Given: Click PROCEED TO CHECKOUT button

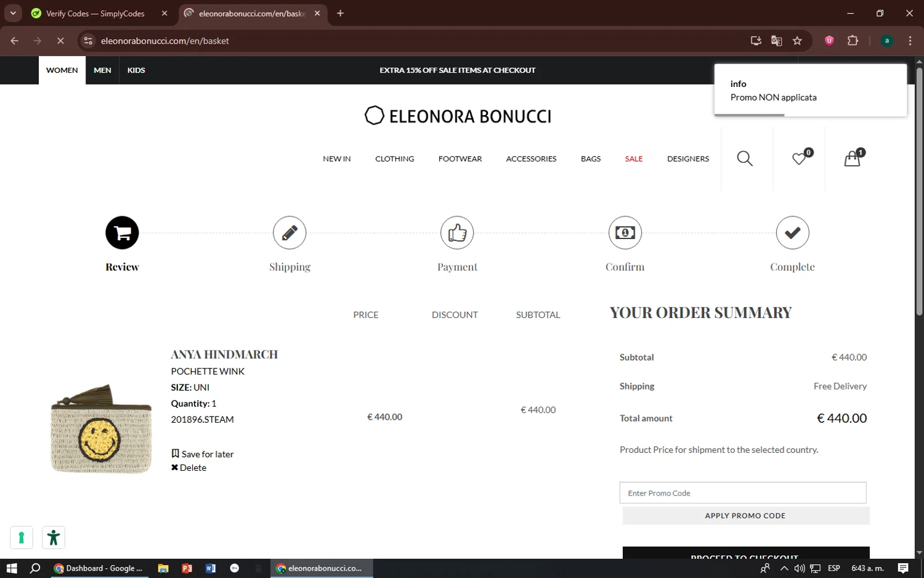Looking at the screenshot, I should click(x=746, y=553).
